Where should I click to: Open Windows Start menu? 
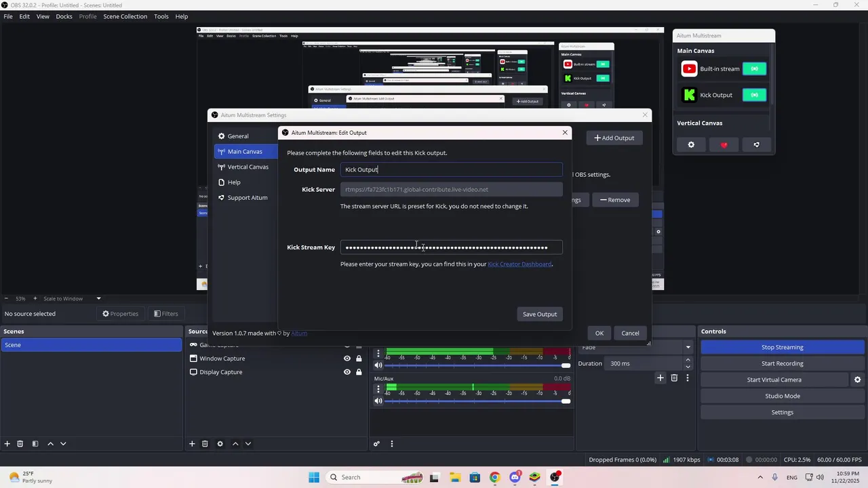314,477
